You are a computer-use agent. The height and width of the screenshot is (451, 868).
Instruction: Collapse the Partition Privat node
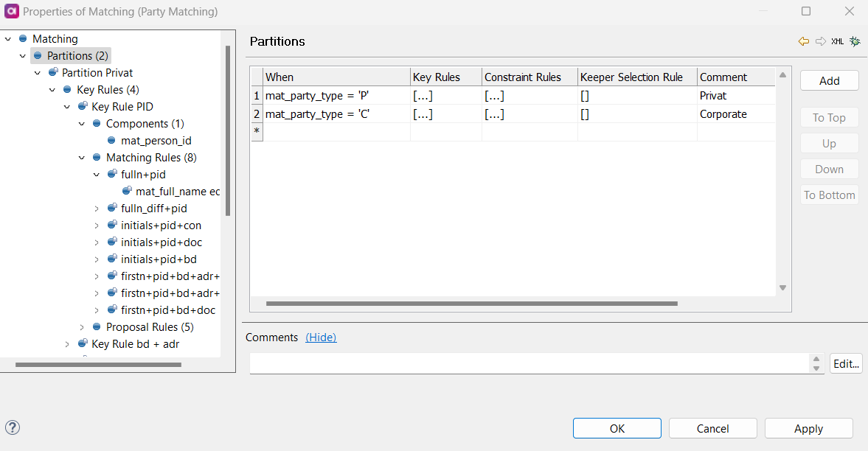click(38, 73)
